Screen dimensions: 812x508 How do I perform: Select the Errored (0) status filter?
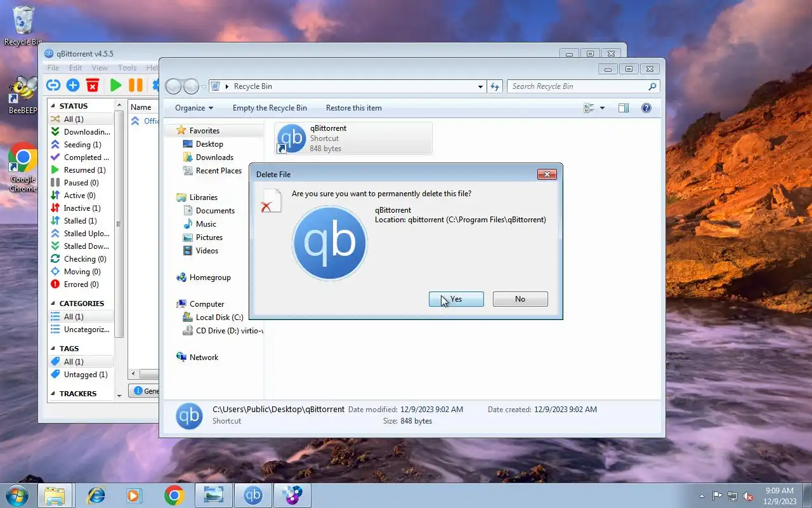tap(81, 284)
